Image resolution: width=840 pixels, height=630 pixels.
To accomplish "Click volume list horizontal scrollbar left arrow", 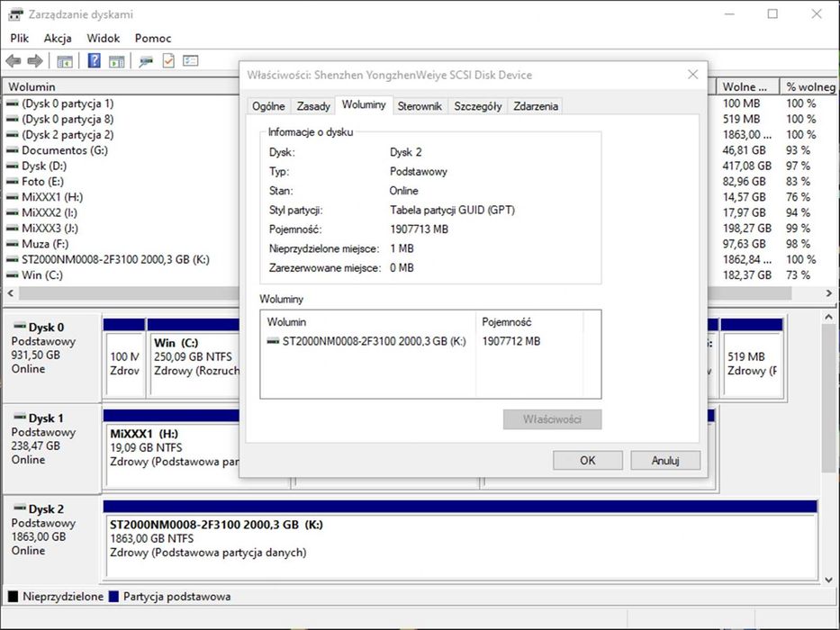I will [11, 293].
